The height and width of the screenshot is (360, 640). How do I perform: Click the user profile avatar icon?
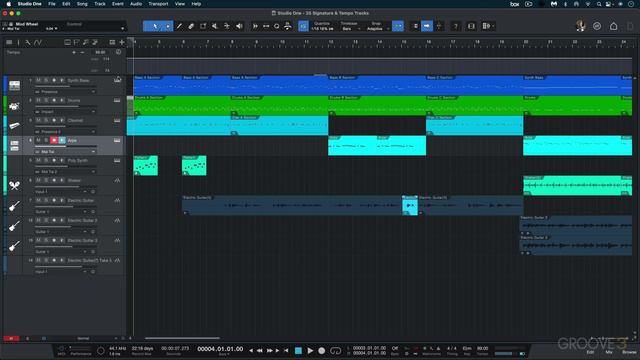coord(580,26)
